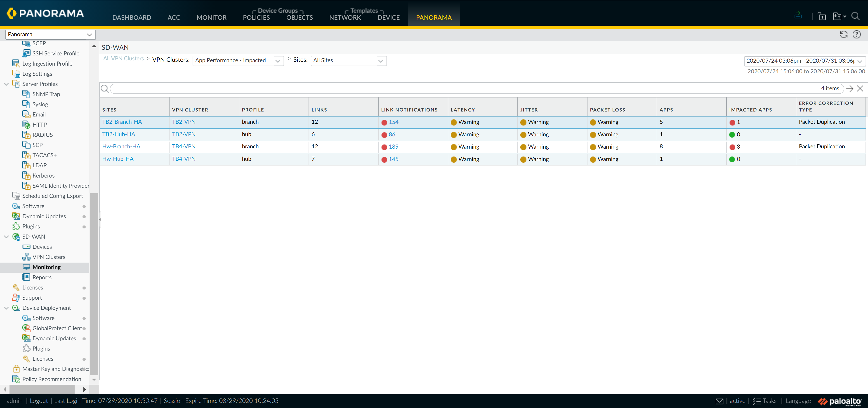Select Reports under SD-WAN in sidebar
868x408 pixels.
[42, 277]
